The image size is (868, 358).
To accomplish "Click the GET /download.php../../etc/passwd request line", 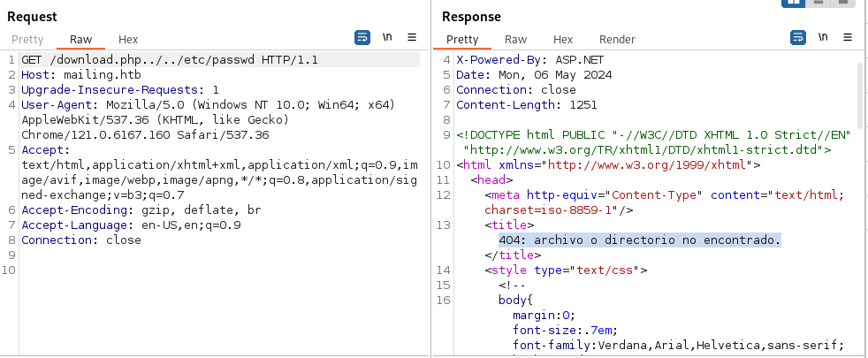I will pos(170,60).
